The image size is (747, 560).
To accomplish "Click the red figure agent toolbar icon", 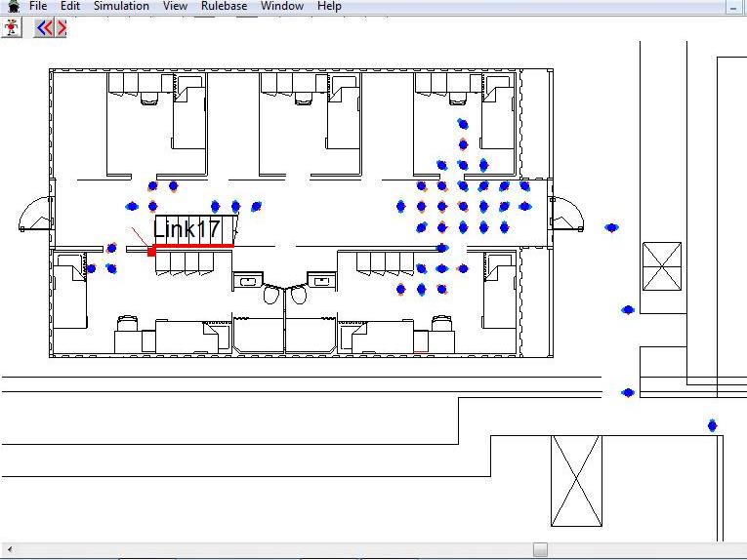I will (12, 27).
